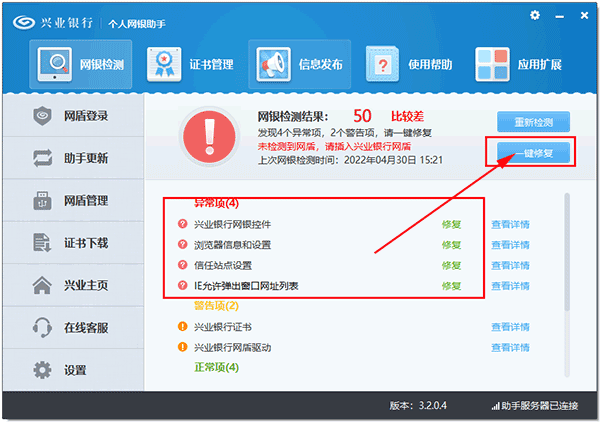Switch to 使用帮助 tab label
The image size is (600, 422).
pos(430,65)
